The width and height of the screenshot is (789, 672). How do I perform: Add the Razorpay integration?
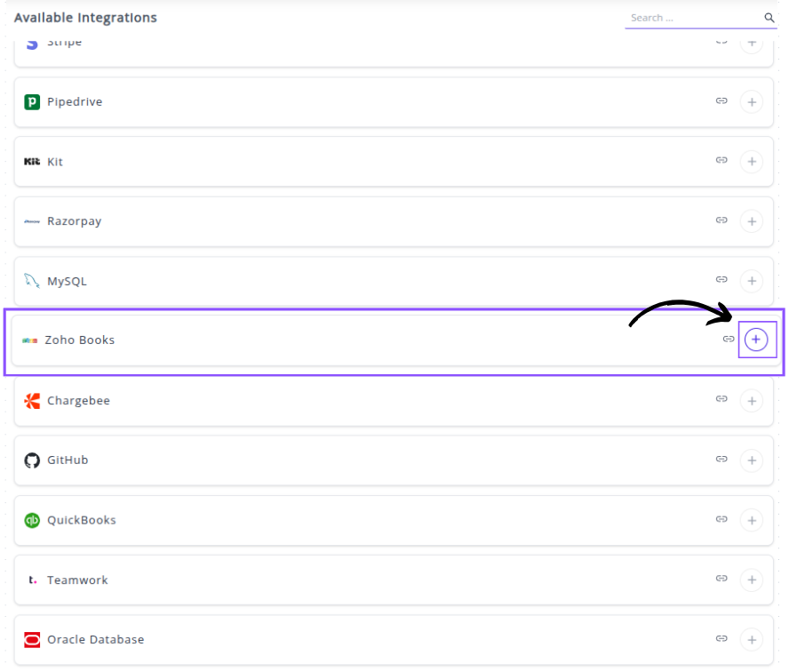[x=752, y=221]
